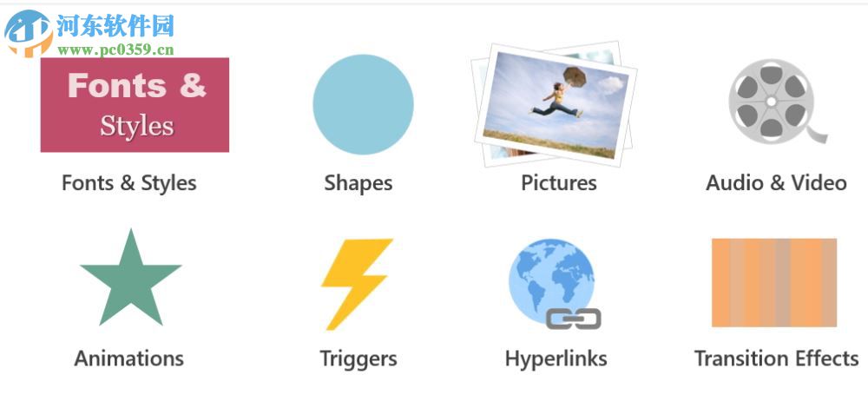Select the green star Animations icon
Image resolution: width=868 pixels, height=408 pixels.
[x=131, y=278]
